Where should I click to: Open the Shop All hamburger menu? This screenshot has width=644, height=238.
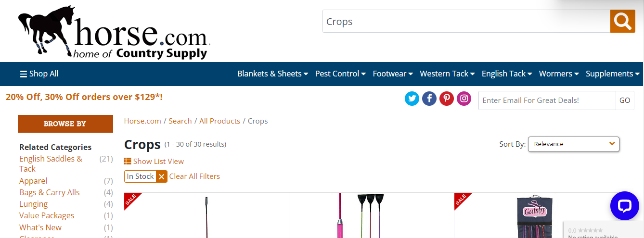point(39,74)
